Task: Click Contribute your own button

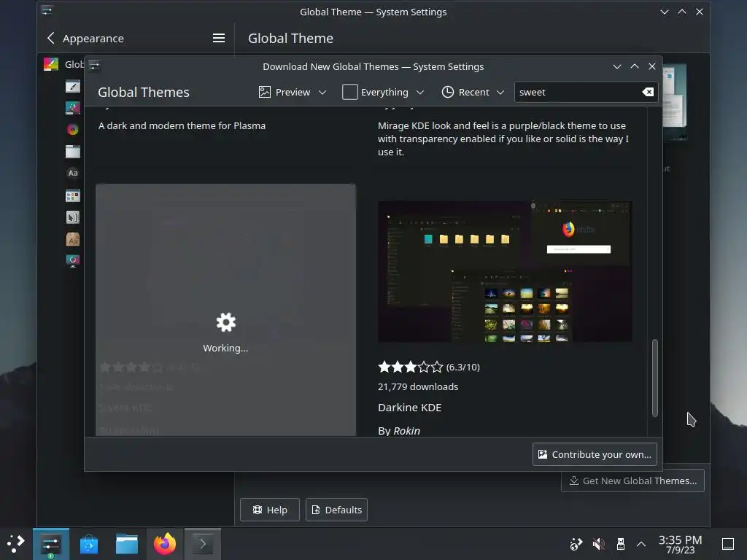Action: (x=595, y=454)
